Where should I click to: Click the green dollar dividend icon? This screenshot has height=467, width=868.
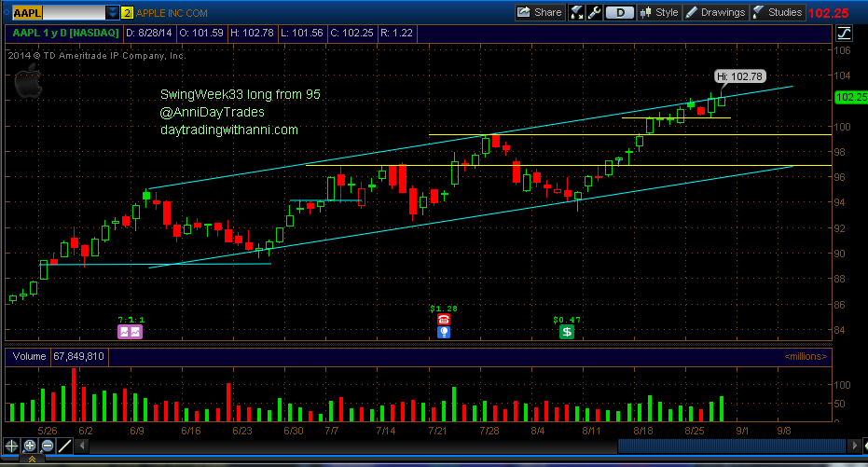point(567,332)
